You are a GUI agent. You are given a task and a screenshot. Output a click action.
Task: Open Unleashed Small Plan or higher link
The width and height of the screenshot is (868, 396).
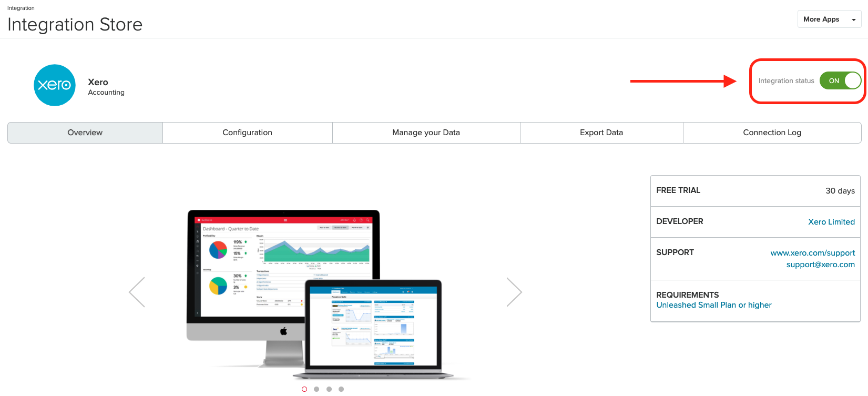coord(714,305)
